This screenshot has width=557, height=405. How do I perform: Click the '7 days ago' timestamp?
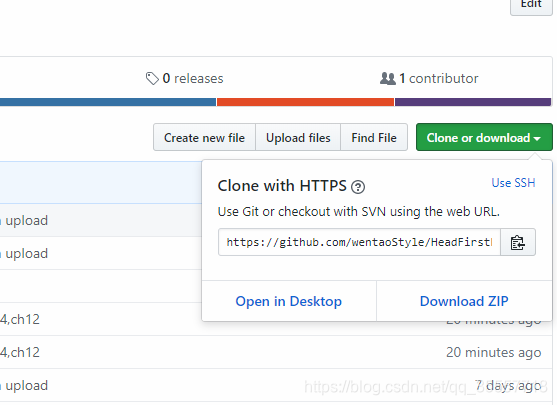pos(508,385)
